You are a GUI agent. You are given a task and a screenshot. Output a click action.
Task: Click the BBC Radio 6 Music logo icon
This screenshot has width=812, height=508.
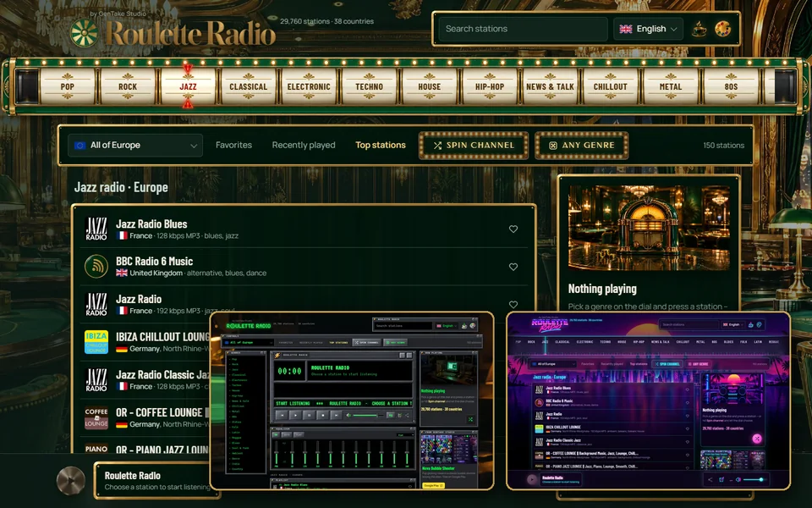(96, 267)
